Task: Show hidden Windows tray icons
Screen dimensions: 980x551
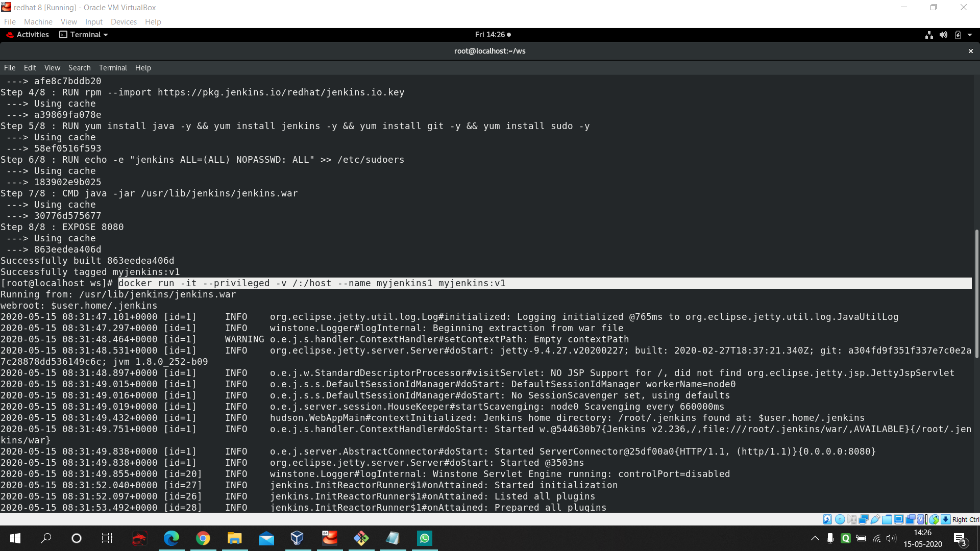Action: [x=815, y=538]
